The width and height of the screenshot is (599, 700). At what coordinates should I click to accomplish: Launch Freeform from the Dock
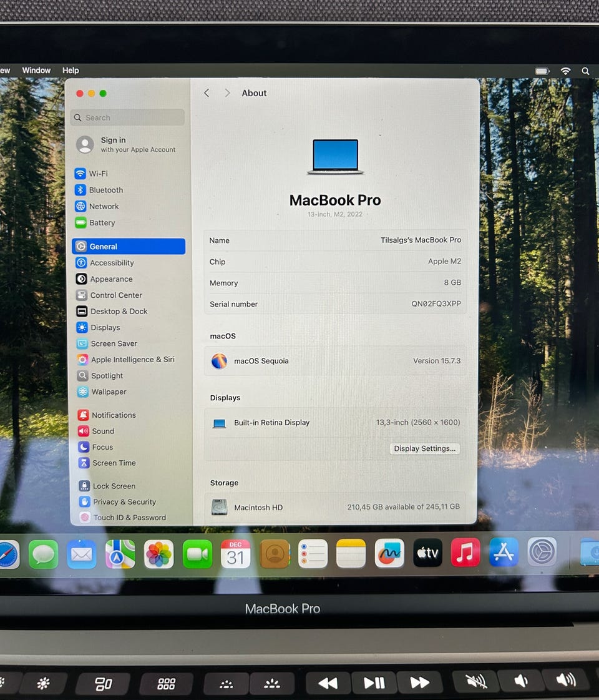point(389,553)
